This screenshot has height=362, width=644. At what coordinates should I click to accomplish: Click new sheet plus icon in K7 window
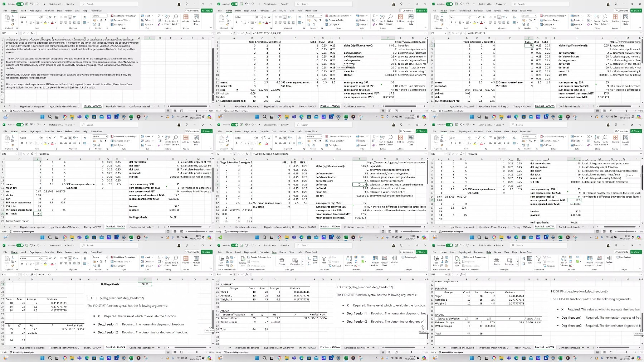pos(373,227)
